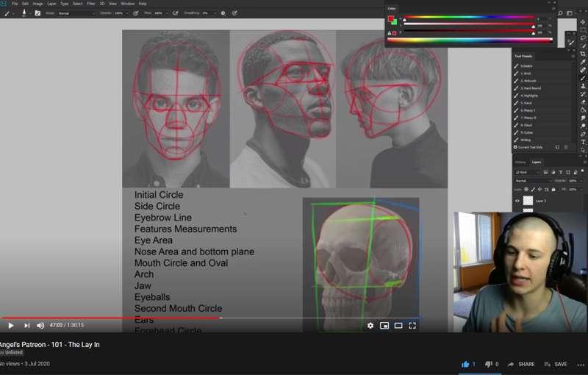Viewport: 588px width, 375px height.
Task: Switch to the Layers tab
Action: tap(537, 162)
